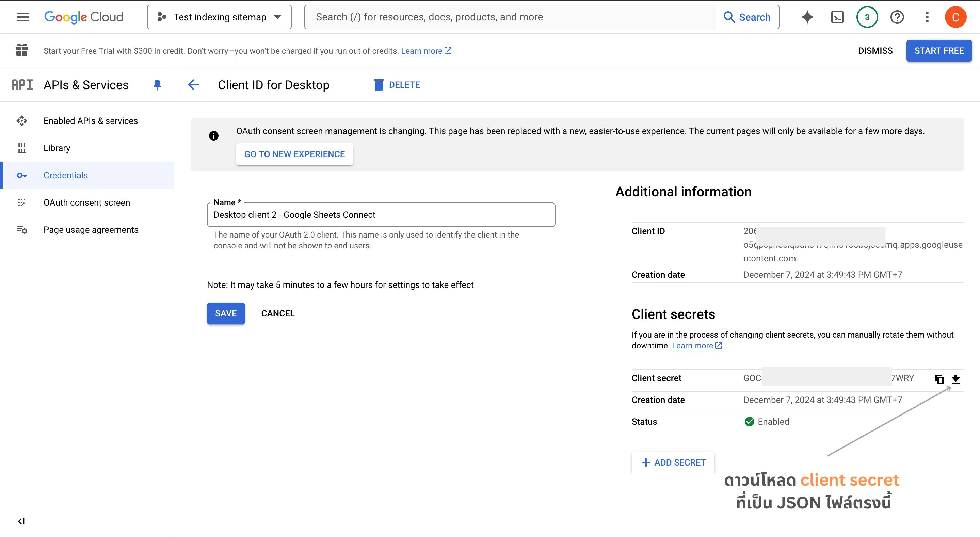Click the Enabled APIs diamond icon
Image resolution: width=980 pixels, height=537 pixels.
click(22, 121)
